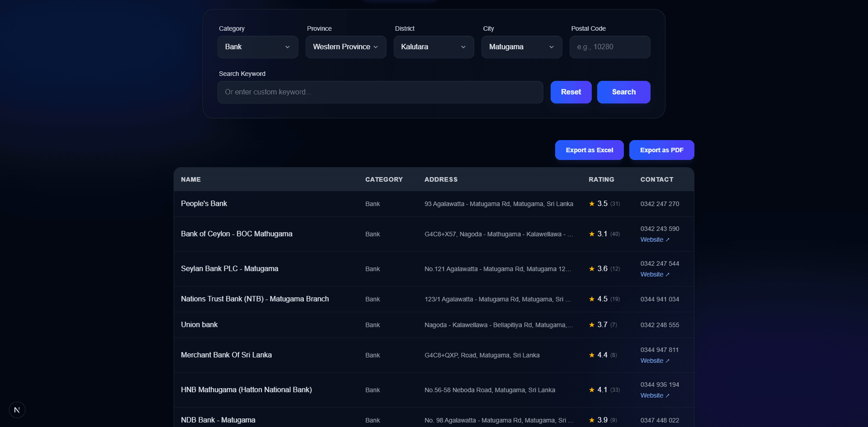Click address No.121 Agalawatta - Matugama Rd
This screenshot has height=427, width=868.
(x=498, y=269)
